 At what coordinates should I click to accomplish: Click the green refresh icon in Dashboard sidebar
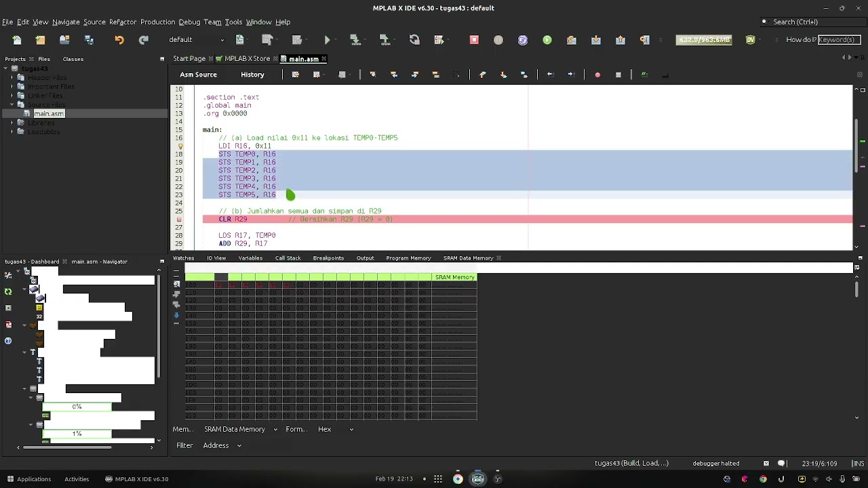pos(8,291)
